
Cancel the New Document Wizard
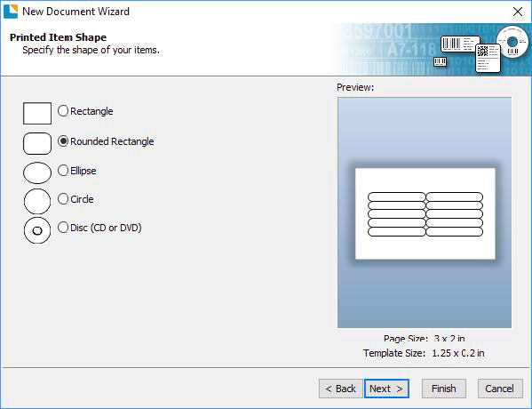point(500,389)
